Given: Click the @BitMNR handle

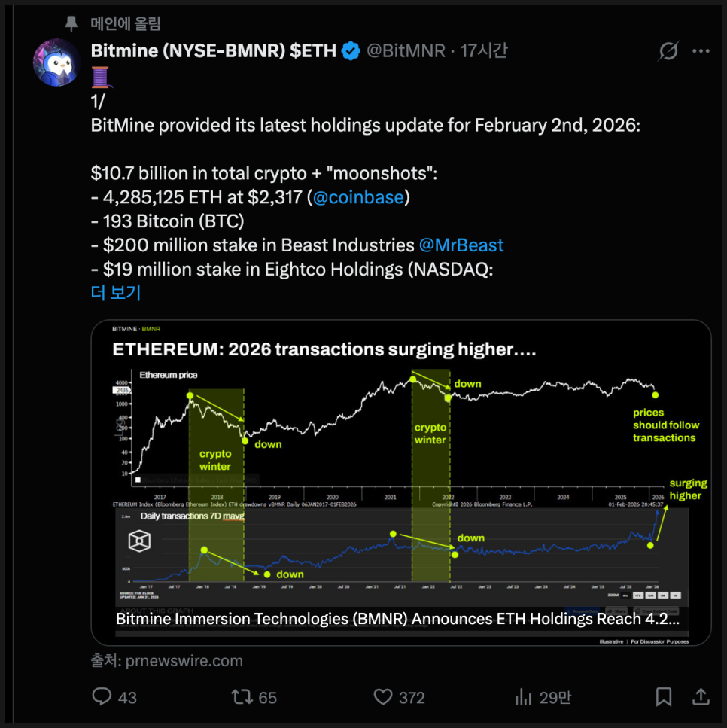Looking at the screenshot, I should [x=406, y=51].
